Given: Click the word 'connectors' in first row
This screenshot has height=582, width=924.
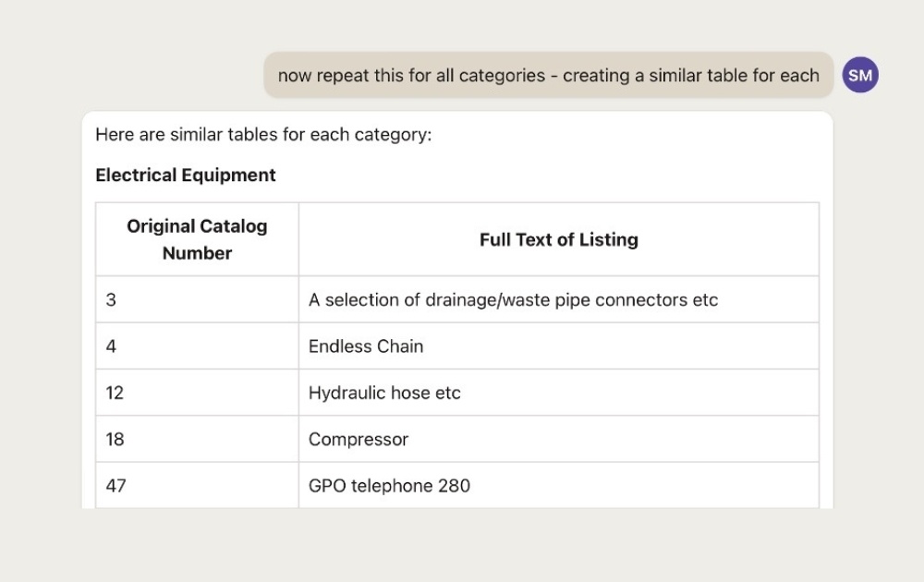Looking at the screenshot, I should point(641,300).
